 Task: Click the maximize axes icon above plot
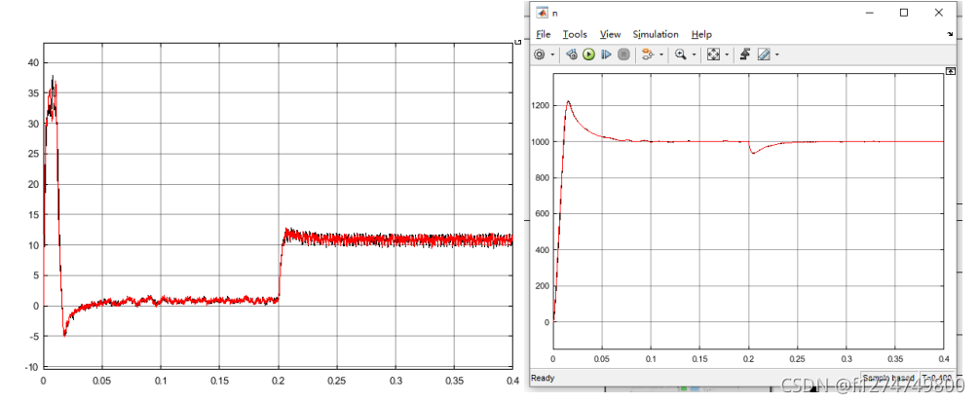[x=950, y=71]
